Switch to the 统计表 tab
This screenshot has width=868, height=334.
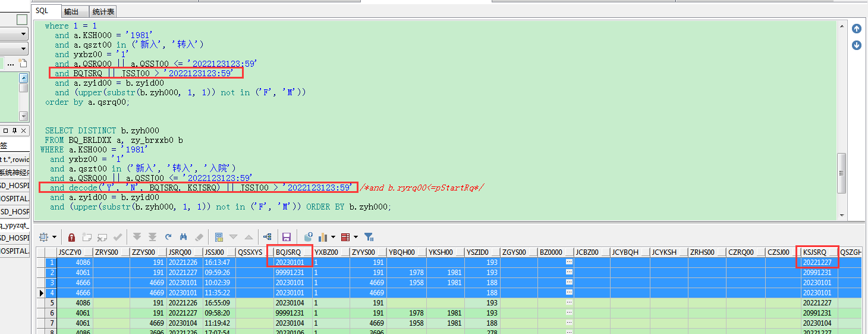tap(104, 11)
